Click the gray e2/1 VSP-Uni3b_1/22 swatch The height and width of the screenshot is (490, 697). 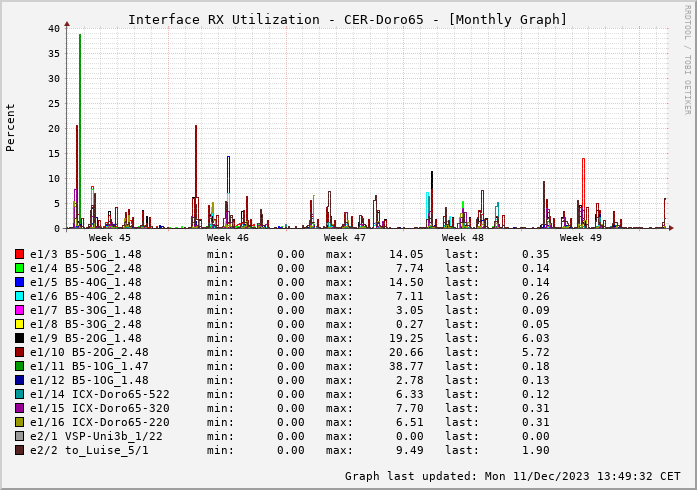[x=19, y=436]
